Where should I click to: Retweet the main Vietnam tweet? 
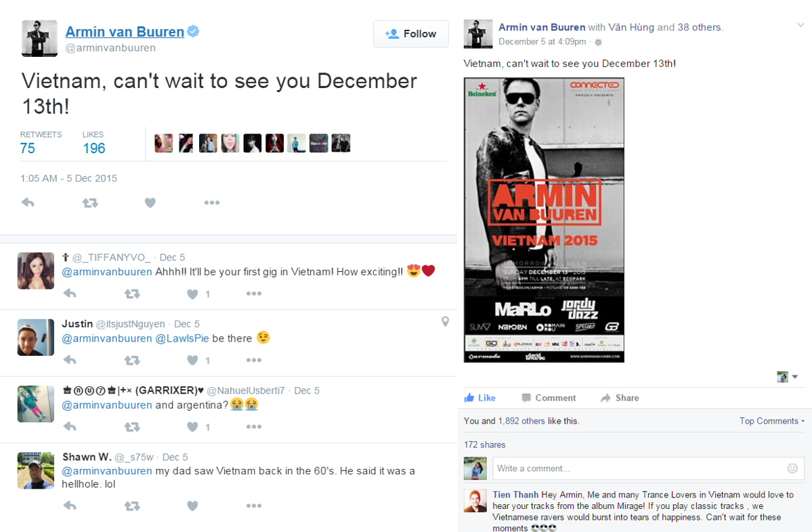click(x=90, y=203)
